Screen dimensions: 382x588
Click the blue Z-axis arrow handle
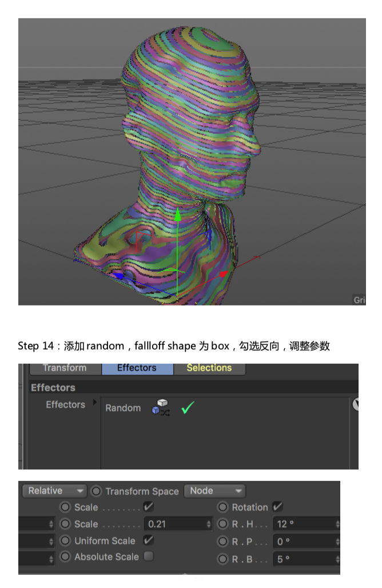118,276
